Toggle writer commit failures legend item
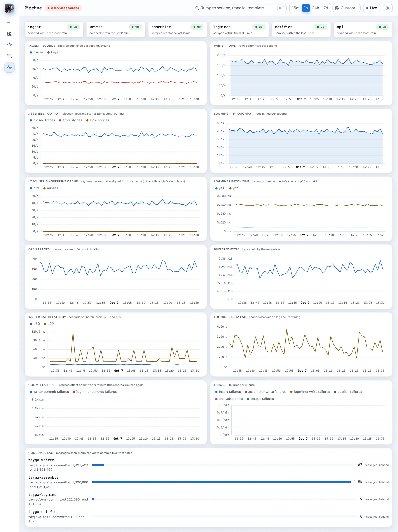The width and height of the screenshot is (398, 532). click(x=49, y=392)
